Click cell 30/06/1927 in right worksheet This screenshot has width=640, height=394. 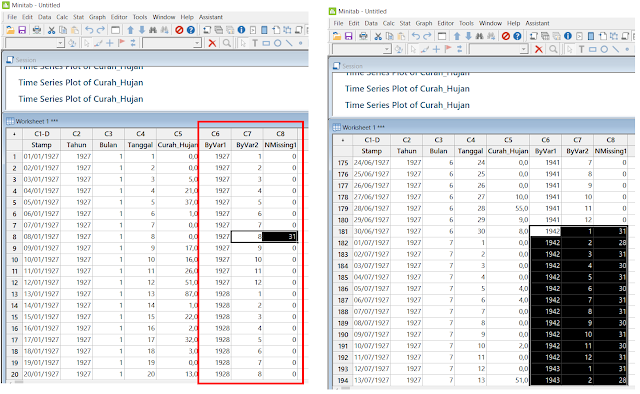371,232
